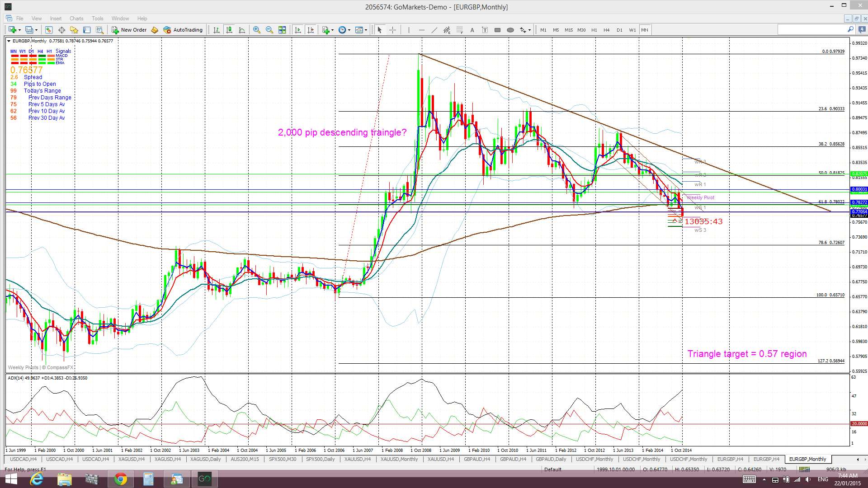Click the Zoom Out magnifier icon
This screenshot has height=488, width=868.
(x=269, y=30)
